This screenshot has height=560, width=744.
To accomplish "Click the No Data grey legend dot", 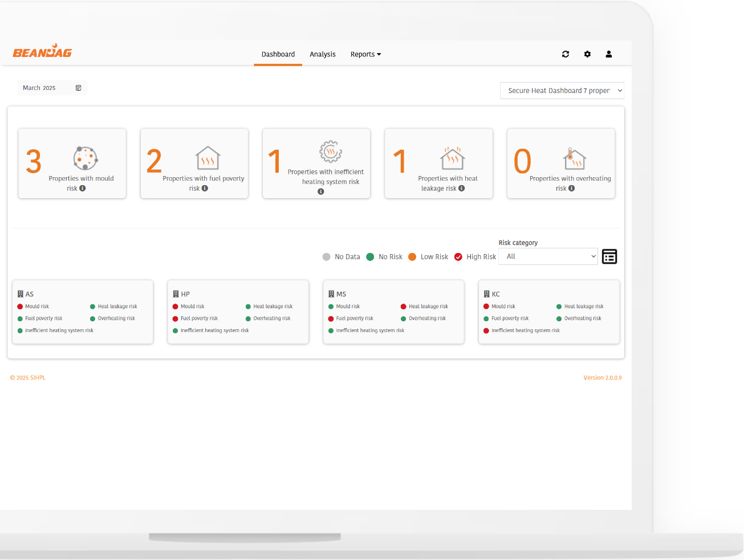I will click(x=327, y=257).
